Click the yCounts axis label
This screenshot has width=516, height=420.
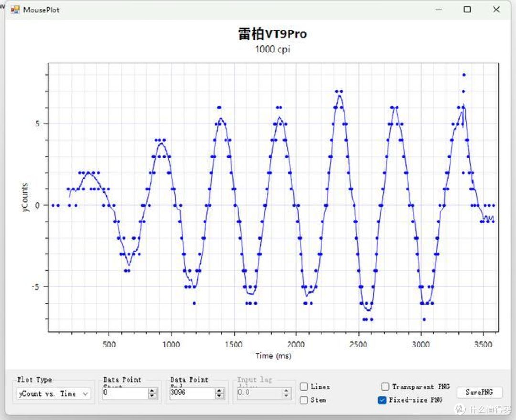click(25, 198)
